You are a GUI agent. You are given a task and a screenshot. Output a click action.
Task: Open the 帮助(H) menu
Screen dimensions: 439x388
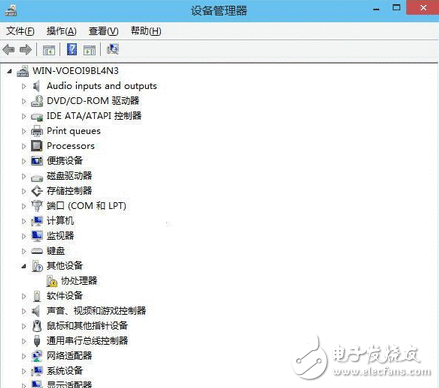tap(146, 31)
